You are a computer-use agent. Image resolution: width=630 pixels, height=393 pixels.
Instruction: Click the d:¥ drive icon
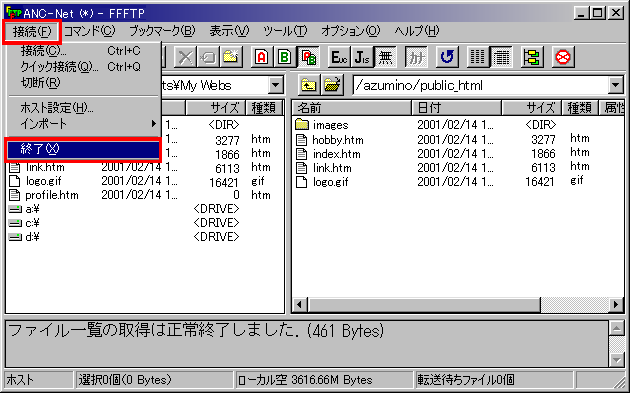[15, 237]
